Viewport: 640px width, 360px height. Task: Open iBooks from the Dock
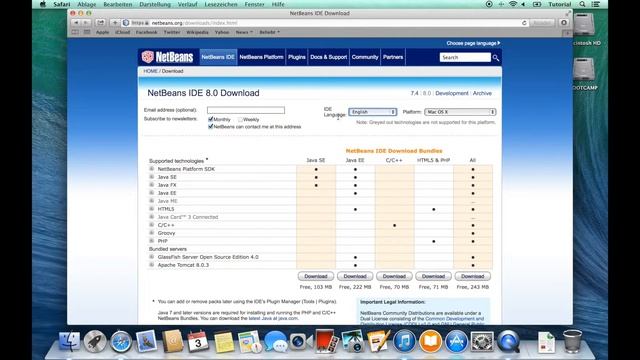430,341
